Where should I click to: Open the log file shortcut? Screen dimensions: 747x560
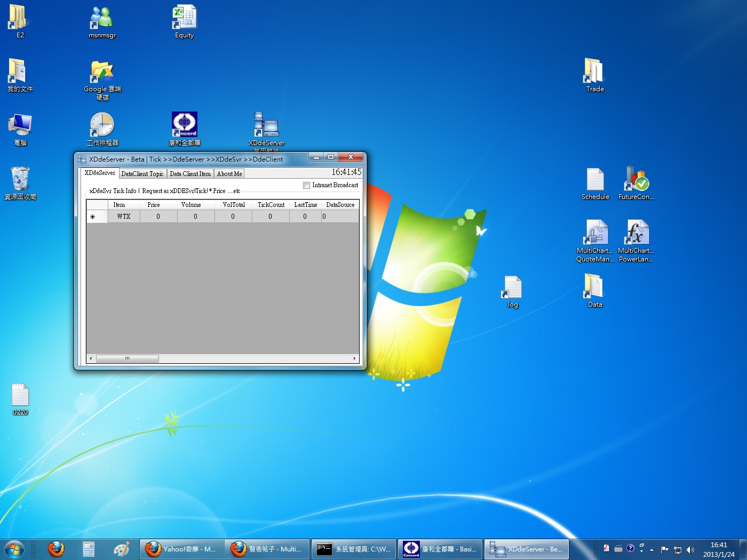(x=512, y=291)
